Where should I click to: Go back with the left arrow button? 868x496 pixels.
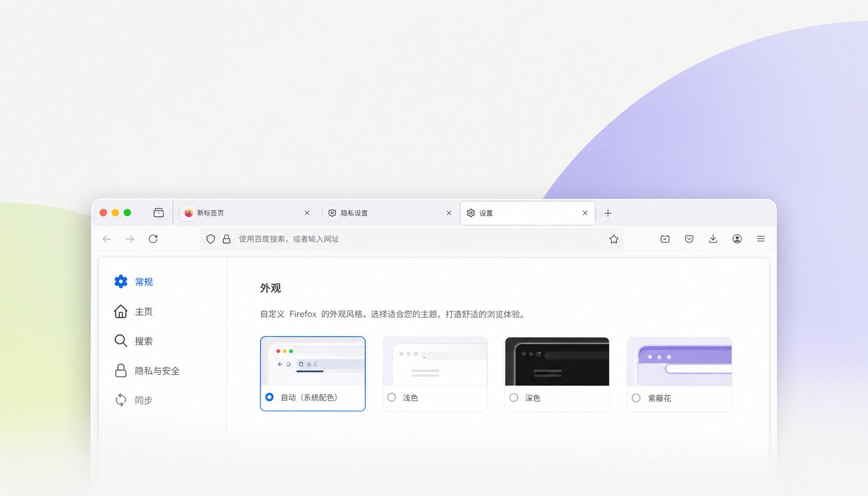107,239
